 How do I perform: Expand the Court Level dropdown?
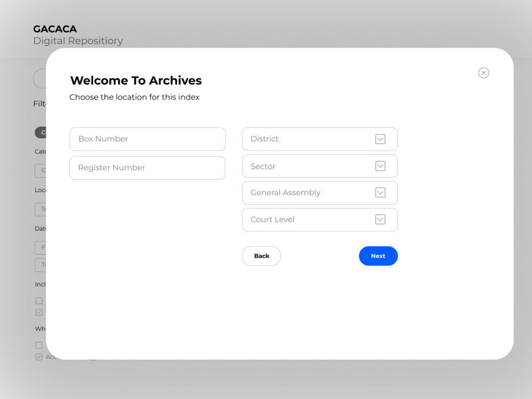click(x=320, y=220)
